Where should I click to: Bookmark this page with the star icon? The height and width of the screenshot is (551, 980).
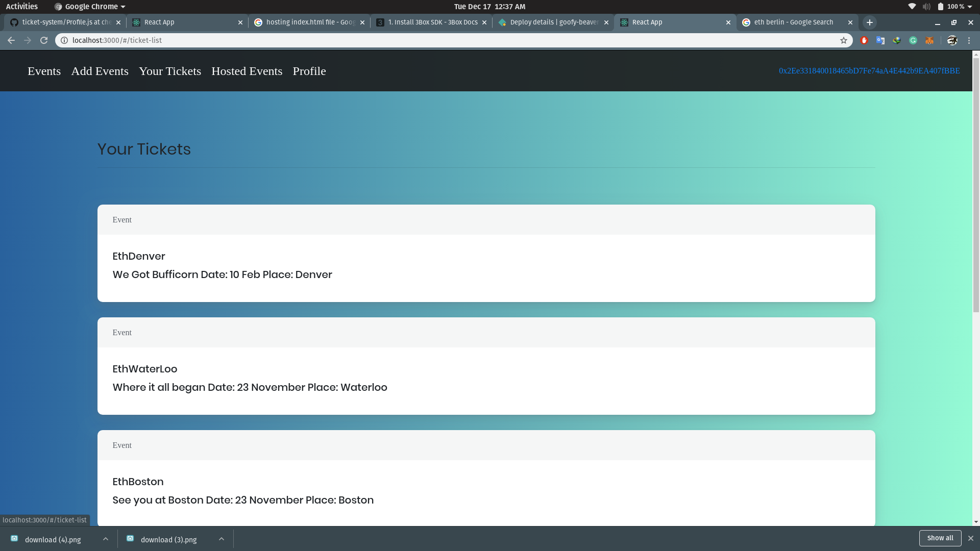click(844, 40)
